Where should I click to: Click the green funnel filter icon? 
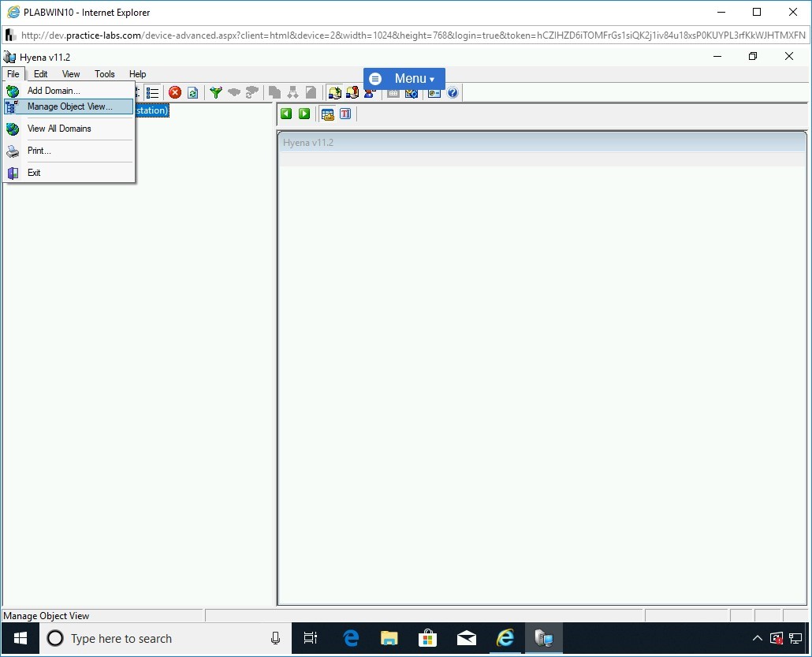pos(215,92)
